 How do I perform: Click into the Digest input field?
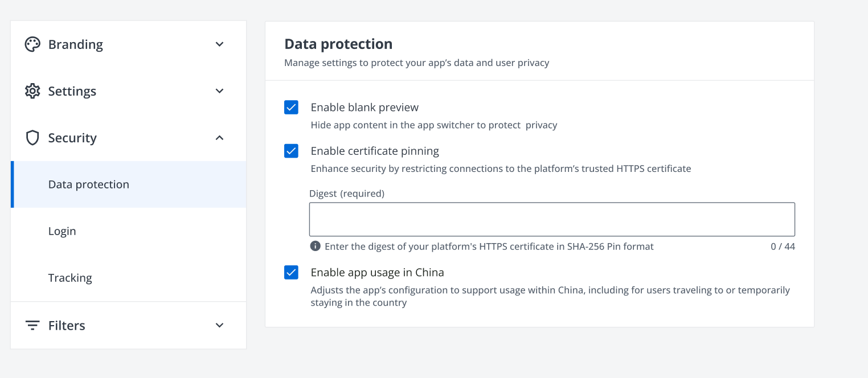point(551,219)
